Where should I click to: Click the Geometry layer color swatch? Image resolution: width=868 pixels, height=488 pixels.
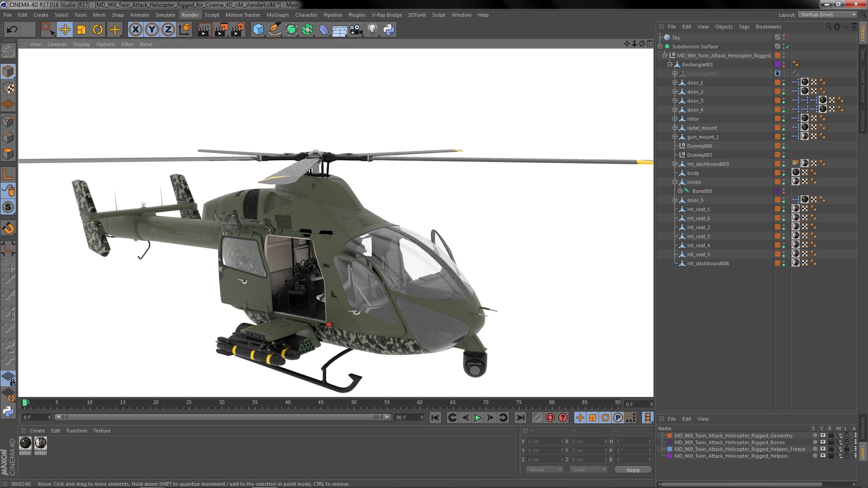[670, 436]
